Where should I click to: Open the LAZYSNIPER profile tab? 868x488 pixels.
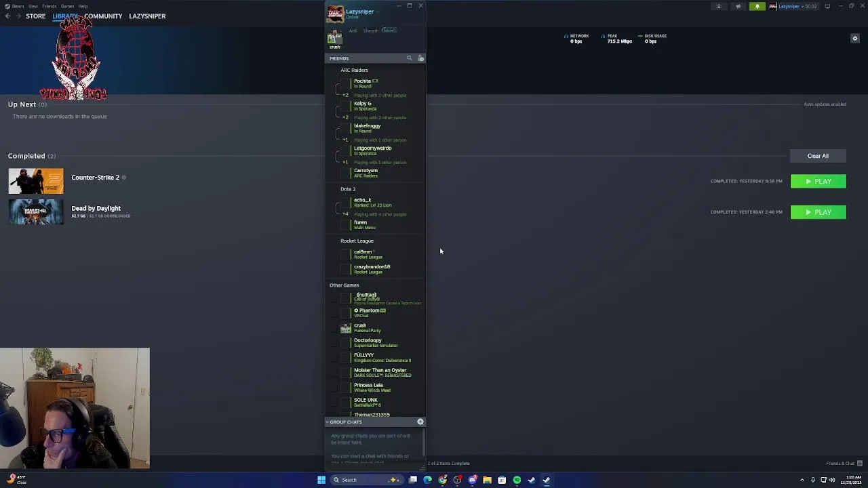147,16
